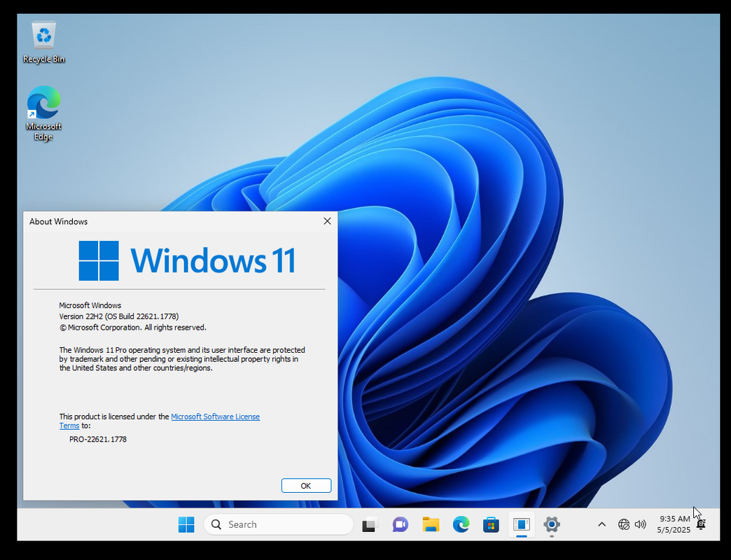Open the Microsoft Software License link
The image size is (731, 560).
tap(216, 416)
